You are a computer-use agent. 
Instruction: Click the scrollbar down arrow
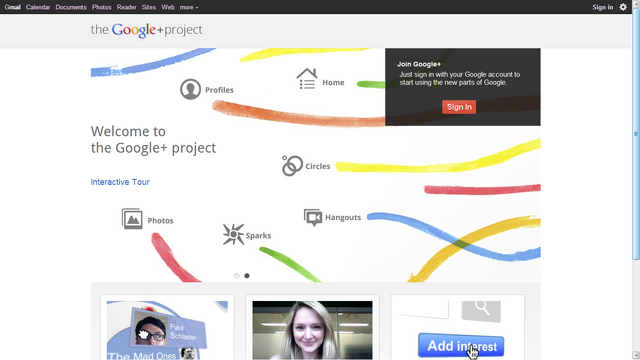(636, 356)
